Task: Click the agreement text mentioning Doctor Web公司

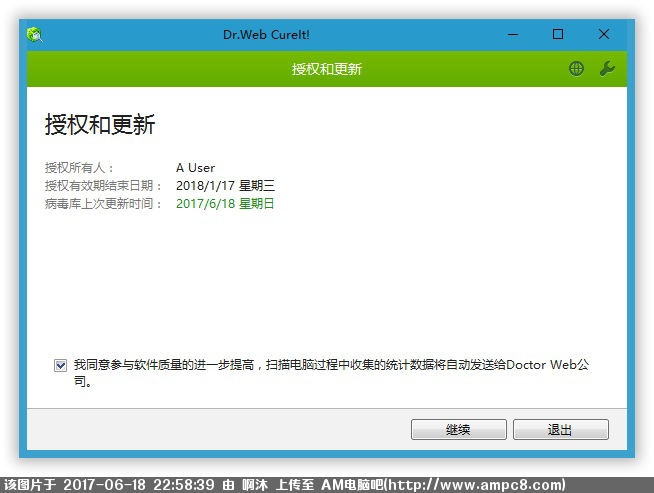Action: tap(332, 372)
